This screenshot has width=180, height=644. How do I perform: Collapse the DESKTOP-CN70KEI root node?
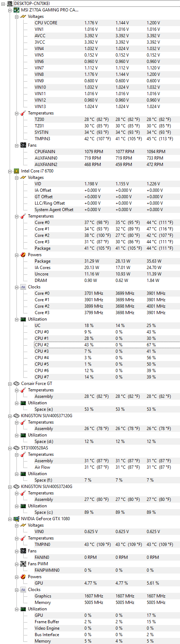tap(3, 4)
